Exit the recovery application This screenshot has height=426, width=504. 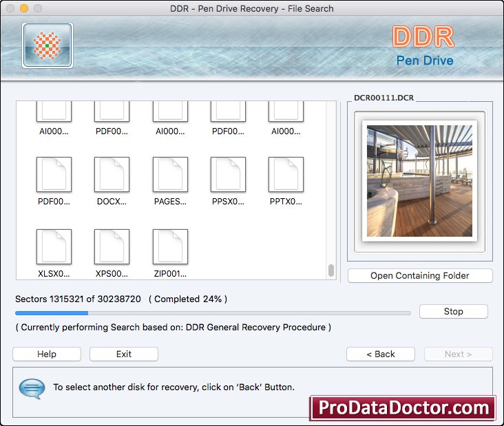[x=124, y=354]
